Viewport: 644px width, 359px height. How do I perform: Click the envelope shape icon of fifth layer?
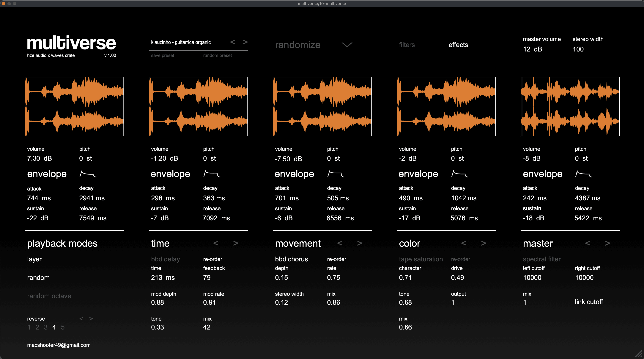pyautogui.click(x=583, y=174)
